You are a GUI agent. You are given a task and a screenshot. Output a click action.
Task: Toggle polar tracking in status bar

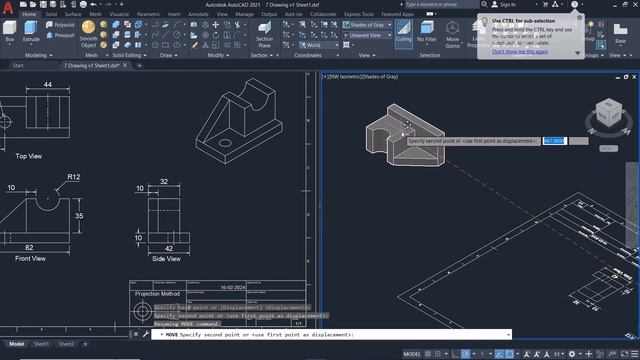pyautogui.click(x=465, y=354)
